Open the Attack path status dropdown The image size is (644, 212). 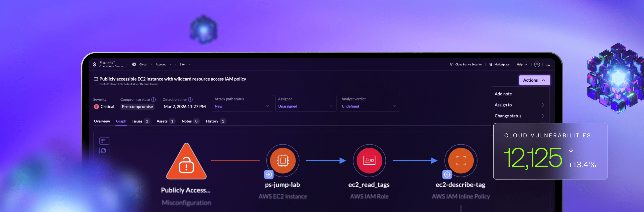[x=242, y=103]
